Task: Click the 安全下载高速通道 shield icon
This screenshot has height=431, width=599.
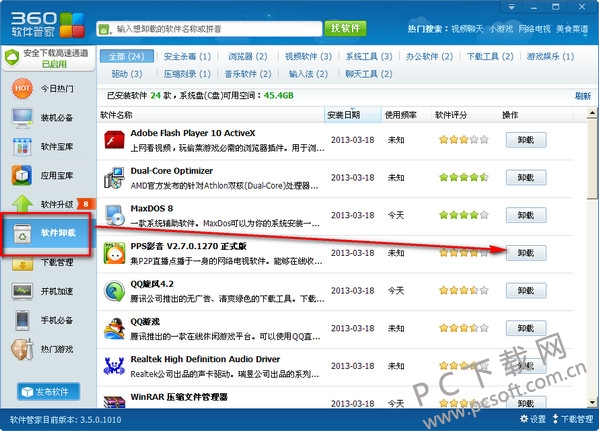Action: 12,58
